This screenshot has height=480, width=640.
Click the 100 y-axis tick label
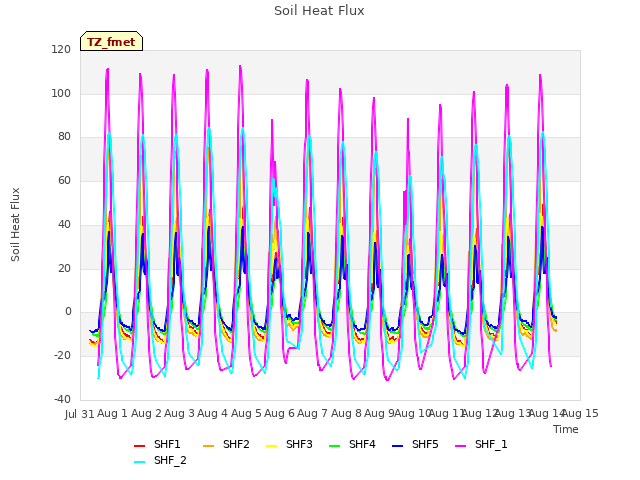61,93
